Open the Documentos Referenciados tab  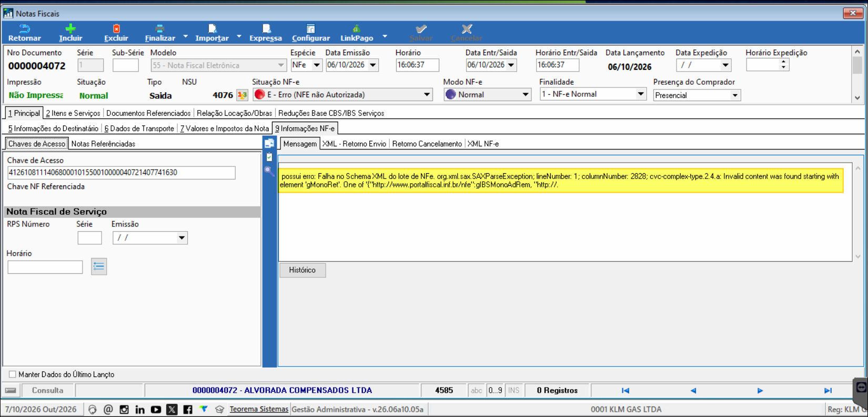[148, 113]
